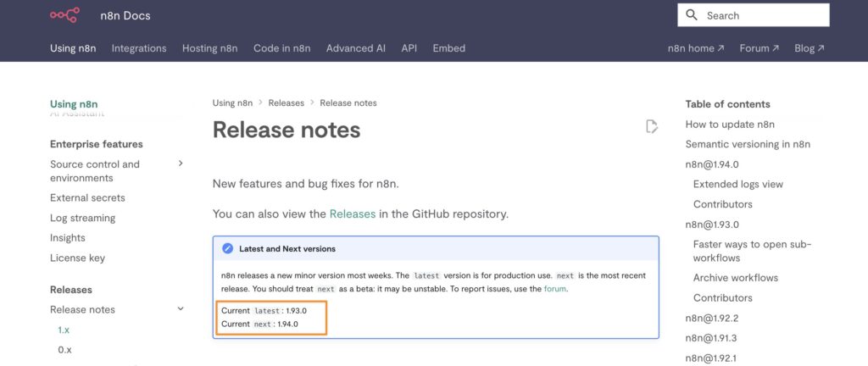The width and height of the screenshot is (868, 366).
Task: Click the pencil icon in the Latest and Next versions box
Action: tap(227, 249)
